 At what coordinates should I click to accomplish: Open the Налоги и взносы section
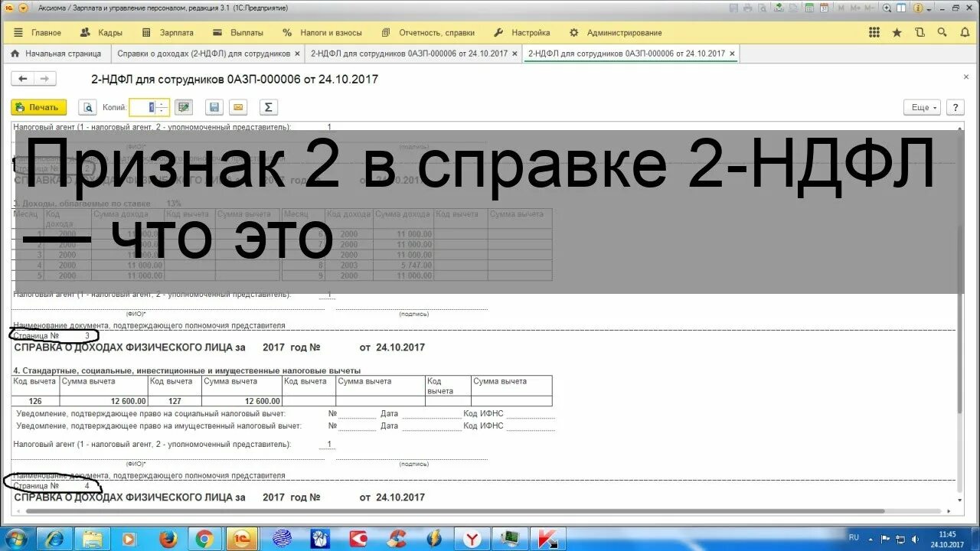point(322,33)
